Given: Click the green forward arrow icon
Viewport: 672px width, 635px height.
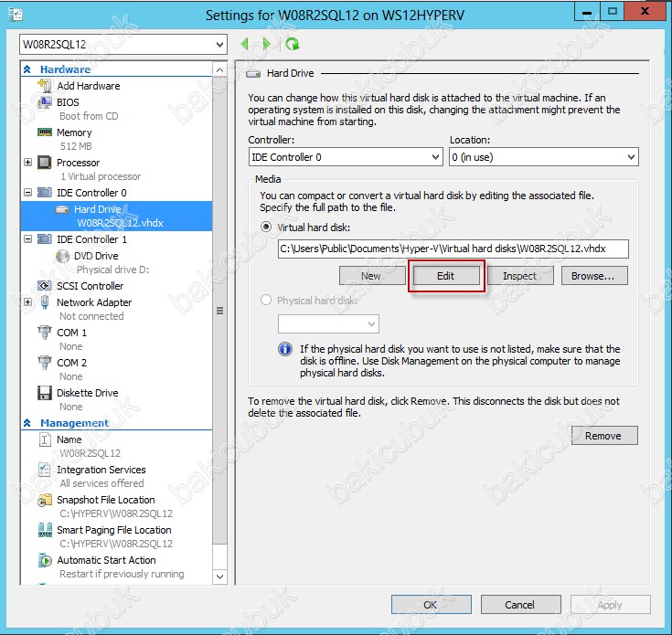Looking at the screenshot, I should click(267, 44).
